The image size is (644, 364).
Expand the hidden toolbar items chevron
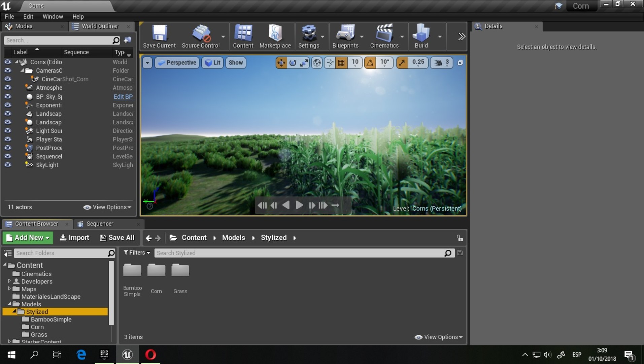point(461,36)
